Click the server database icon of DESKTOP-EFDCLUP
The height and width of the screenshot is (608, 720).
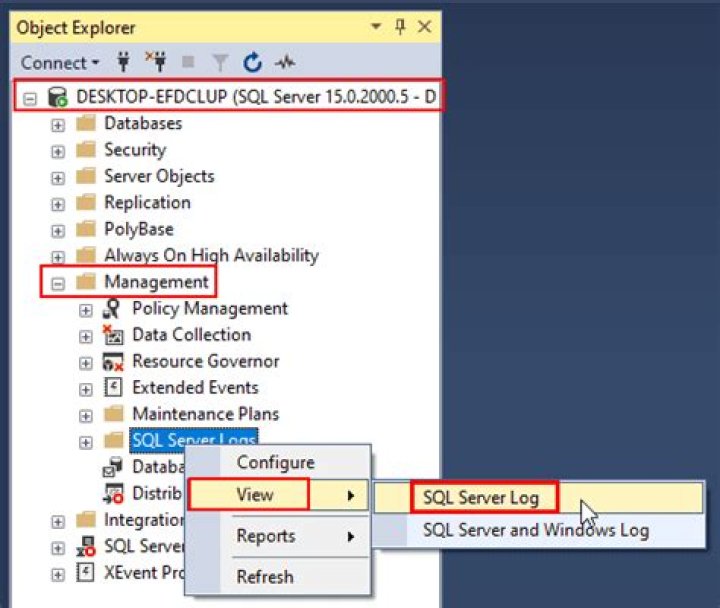pos(58,97)
